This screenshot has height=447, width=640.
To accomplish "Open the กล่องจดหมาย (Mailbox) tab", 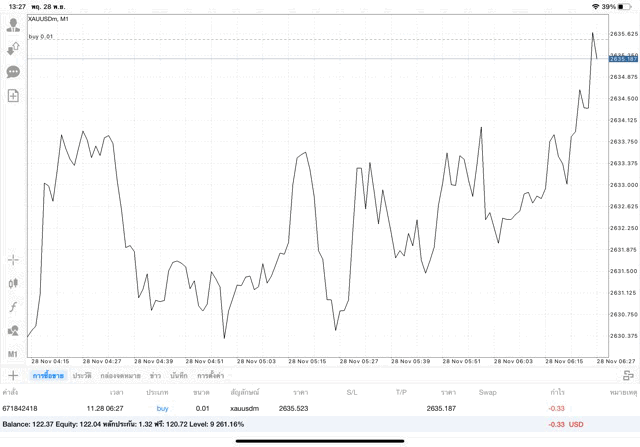I will tap(120, 375).
